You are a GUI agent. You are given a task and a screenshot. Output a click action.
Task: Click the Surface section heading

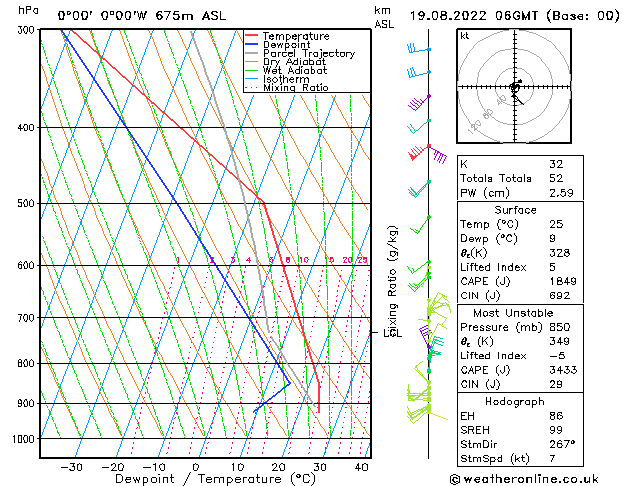515,210
